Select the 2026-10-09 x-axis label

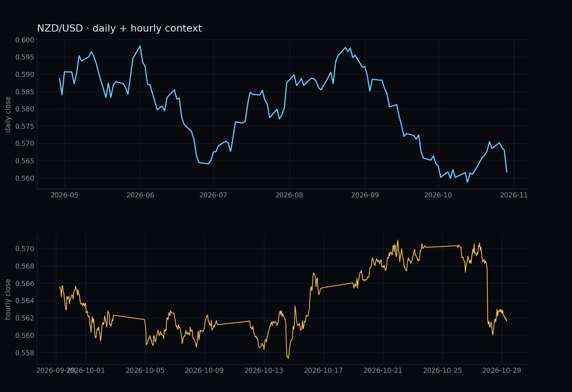click(204, 371)
